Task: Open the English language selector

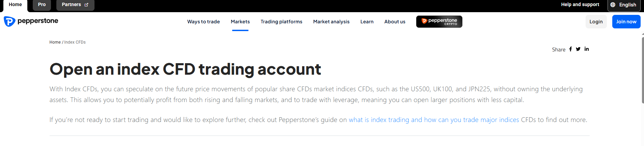Action: coord(627,5)
